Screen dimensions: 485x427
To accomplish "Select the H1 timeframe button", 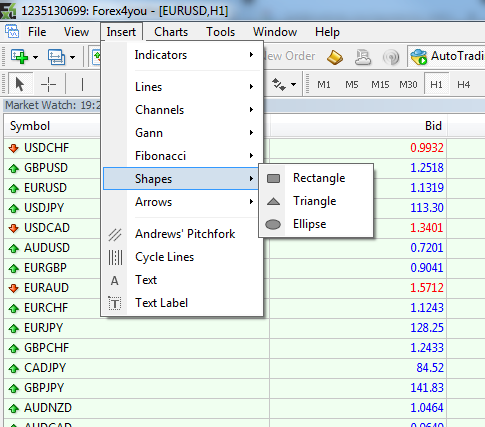I will point(436,85).
